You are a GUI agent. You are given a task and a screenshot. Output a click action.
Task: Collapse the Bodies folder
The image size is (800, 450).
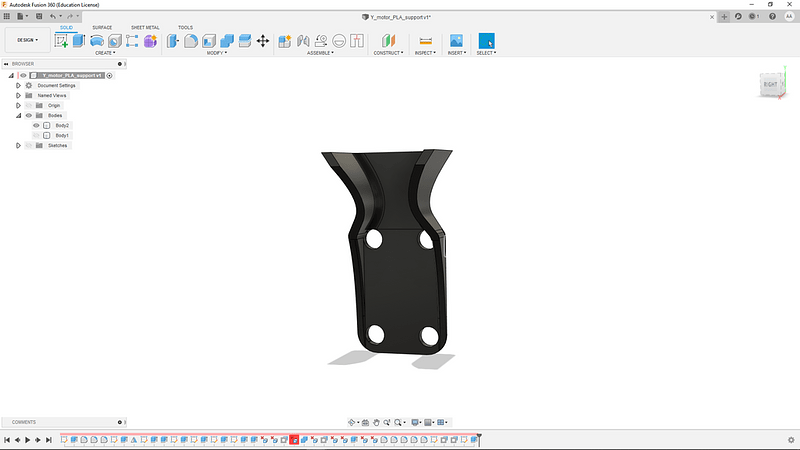coord(18,115)
